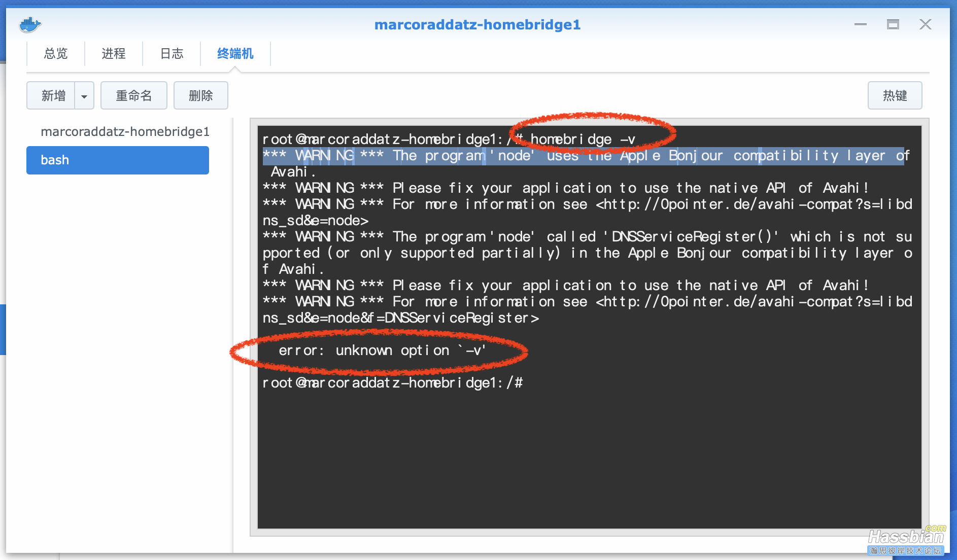Click the window title marcoraddatz-homebridge1
Image resolution: width=957 pixels, height=560 pixels.
pyautogui.click(x=477, y=24)
